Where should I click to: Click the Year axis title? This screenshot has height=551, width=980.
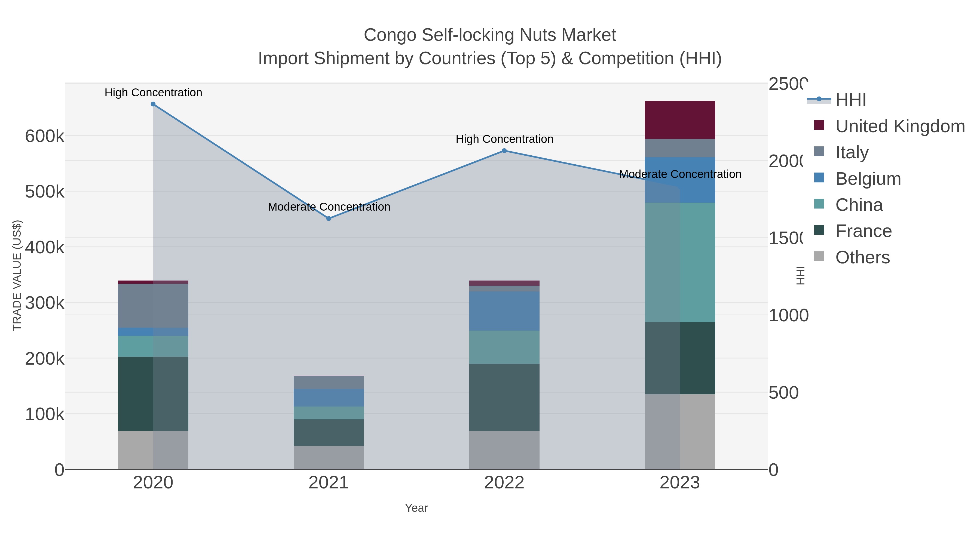coord(416,508)
